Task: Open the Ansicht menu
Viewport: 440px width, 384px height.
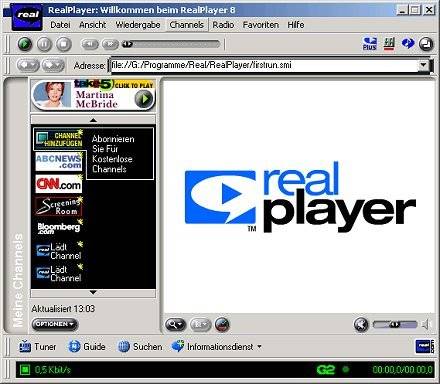Action: [92, 25]
